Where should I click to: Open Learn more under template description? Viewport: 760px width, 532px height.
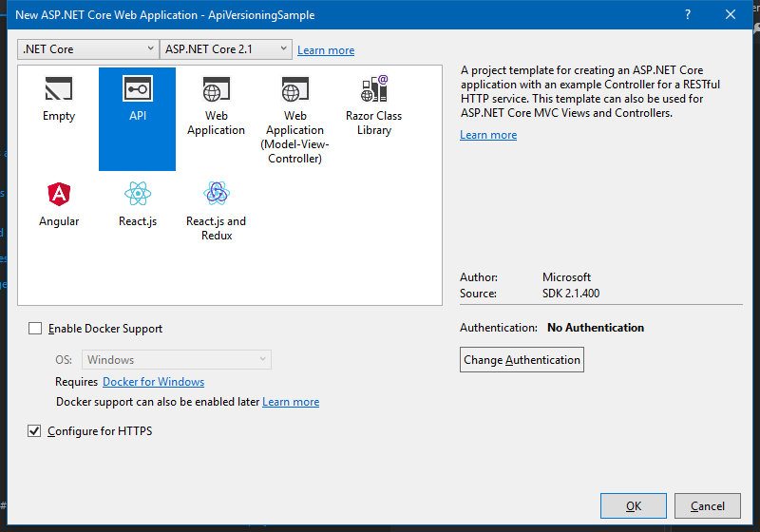coord(488,135)
